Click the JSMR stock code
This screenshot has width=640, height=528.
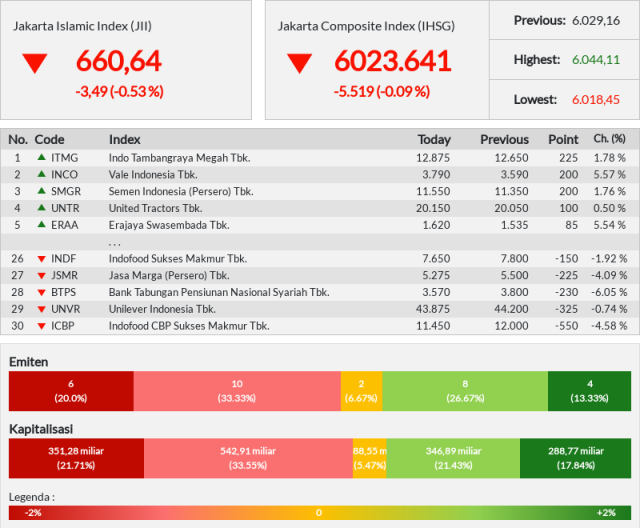tap(64, 275)
